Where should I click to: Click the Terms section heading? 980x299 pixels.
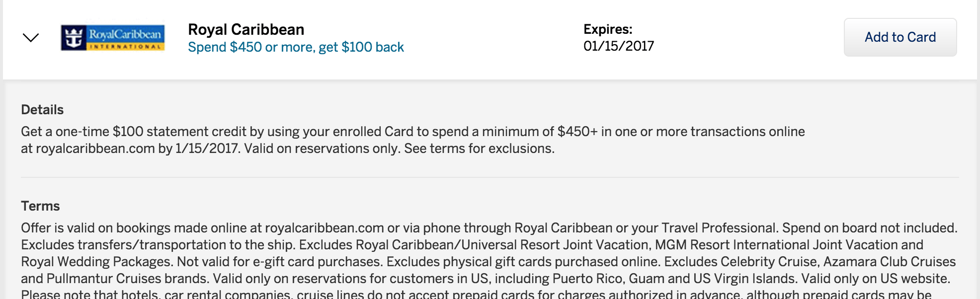pos(40,206)
